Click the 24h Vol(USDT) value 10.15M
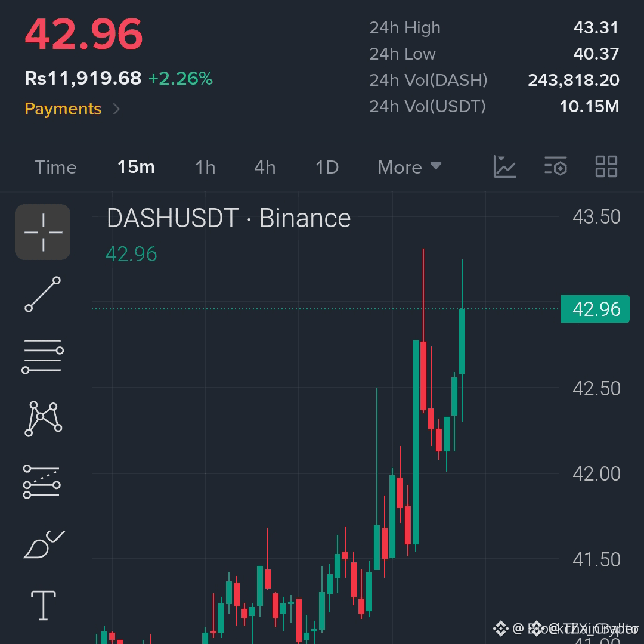This screenshot has width=644, height=644. pyautogui.click(x=589, y=106)
